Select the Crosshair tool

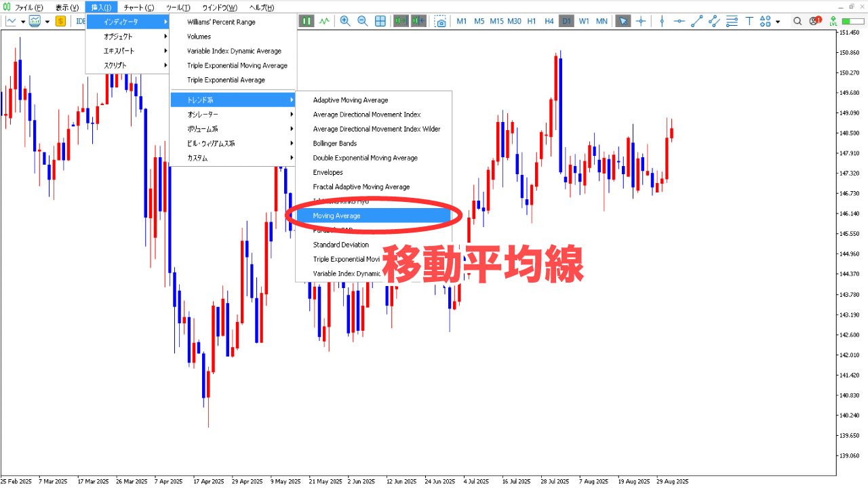[640, 21]
